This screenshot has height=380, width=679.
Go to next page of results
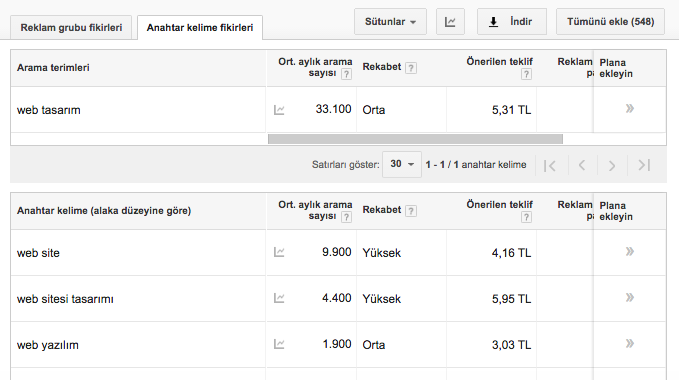612,165
